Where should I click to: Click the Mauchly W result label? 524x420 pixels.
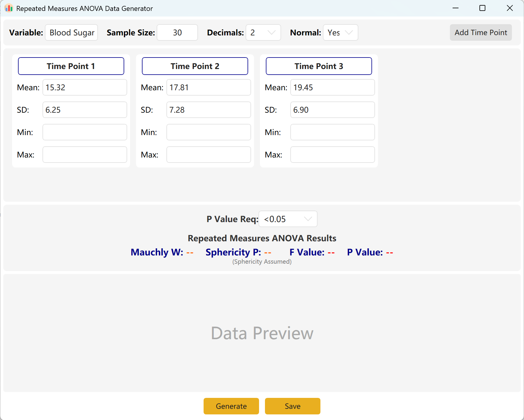coord(157,252)
